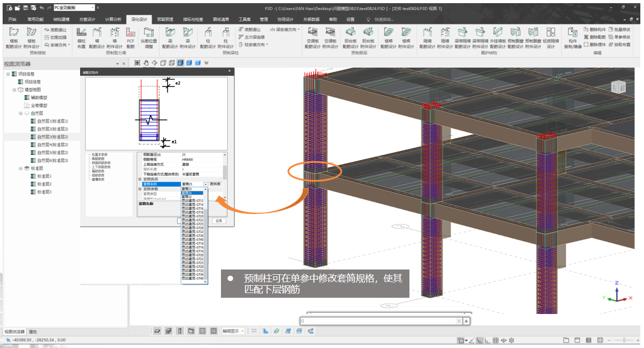Open 空调板配筋设计 tool
Screen dimensions: 644x348
coord(313,36)
